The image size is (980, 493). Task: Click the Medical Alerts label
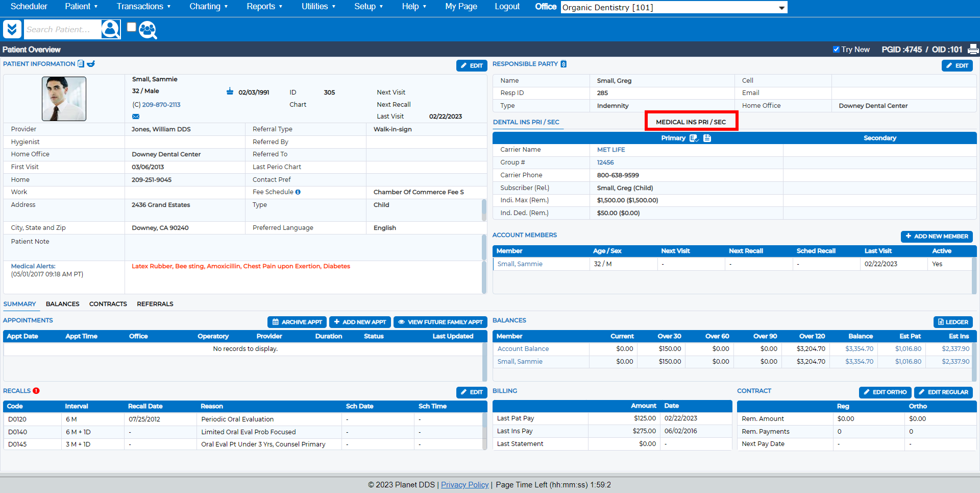click(33, 266)
